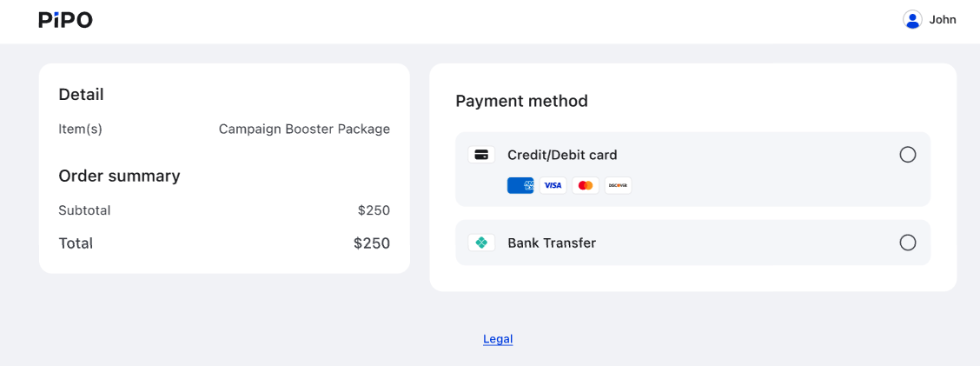Click the Visa card logo
This screenshot has height=366, width=980.
553,185
